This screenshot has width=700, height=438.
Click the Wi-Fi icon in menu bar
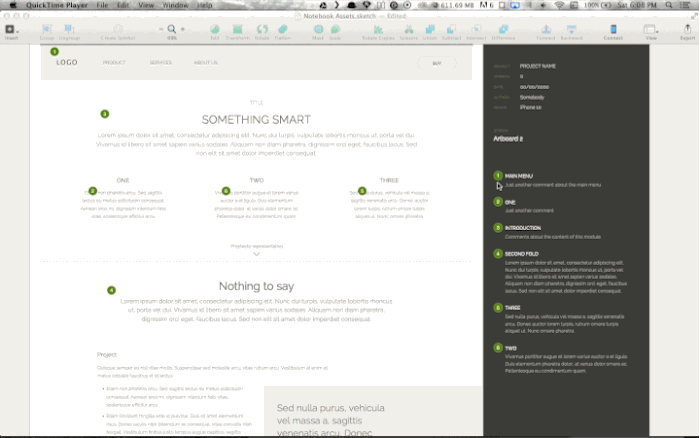point(559,5)
